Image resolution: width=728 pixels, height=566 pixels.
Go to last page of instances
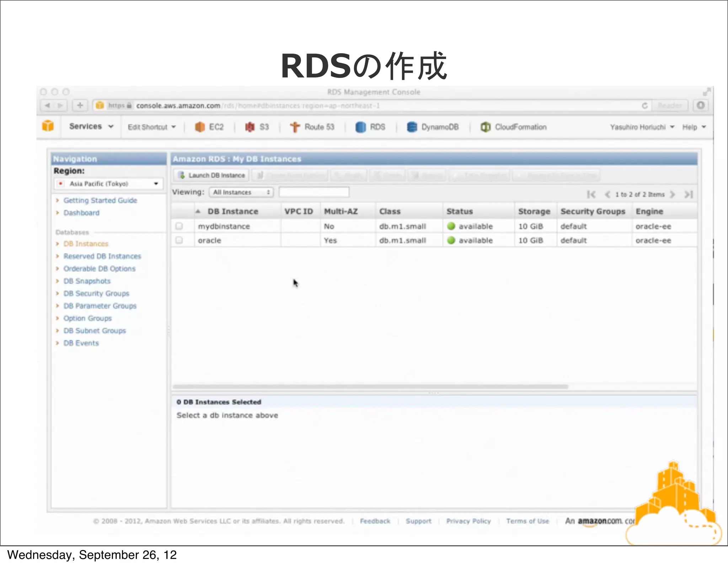(689, 194)
